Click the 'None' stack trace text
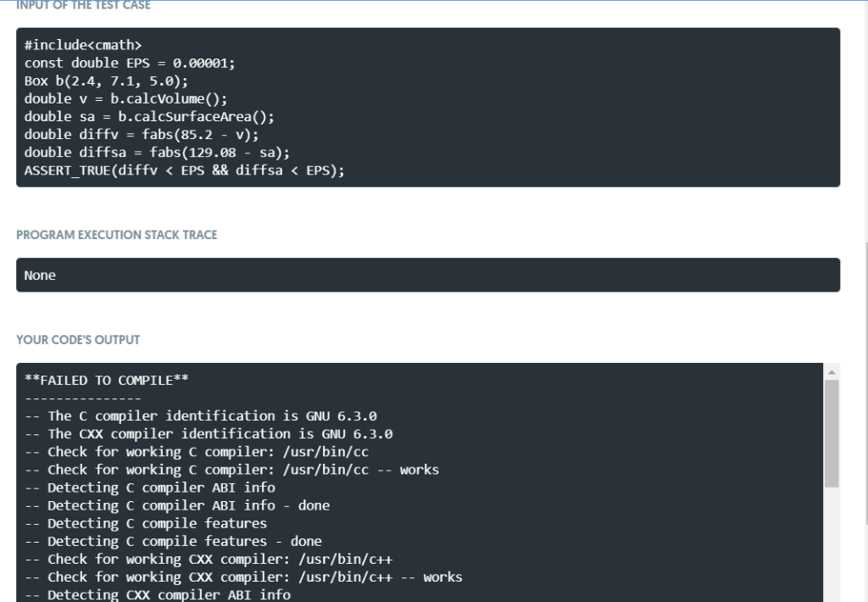Image resolution: width=868 pixels, height=602 pixels. point(40,276)
